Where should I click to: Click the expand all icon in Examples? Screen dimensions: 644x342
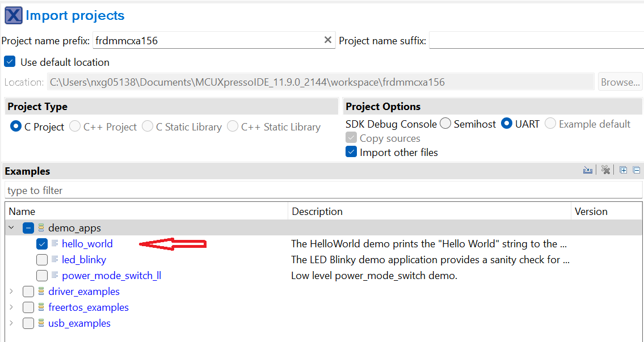(x=624, y=170)
